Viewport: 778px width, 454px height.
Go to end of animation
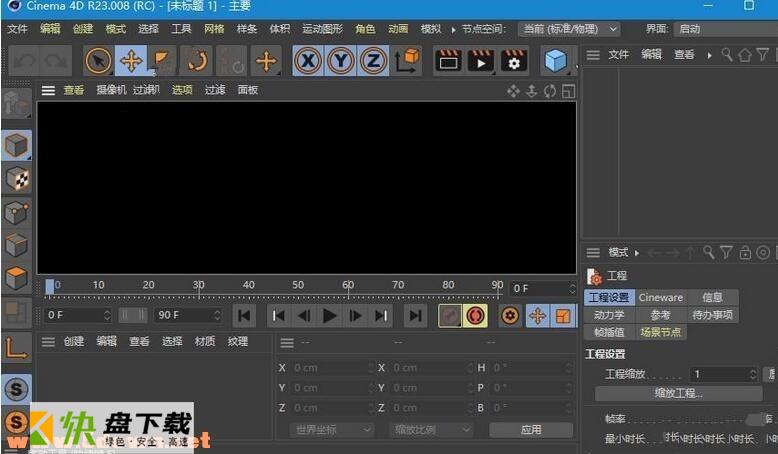pyautogui.click(x=416, y=316)
